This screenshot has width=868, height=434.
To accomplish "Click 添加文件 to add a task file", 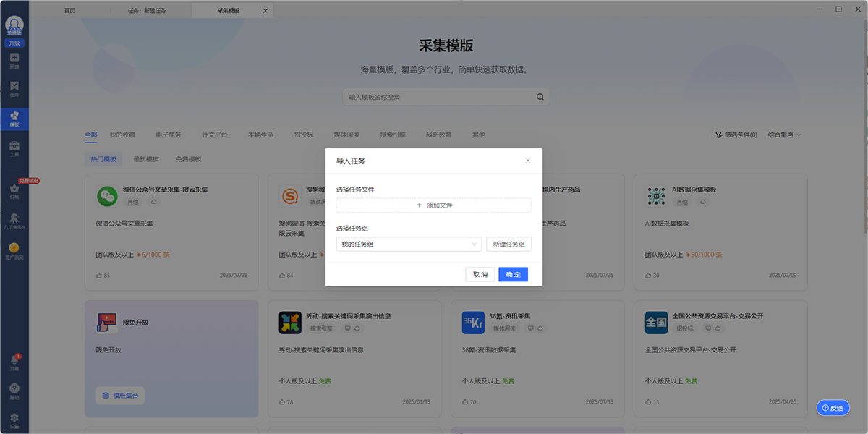I will pyautogui.click(x=434, y=205).
